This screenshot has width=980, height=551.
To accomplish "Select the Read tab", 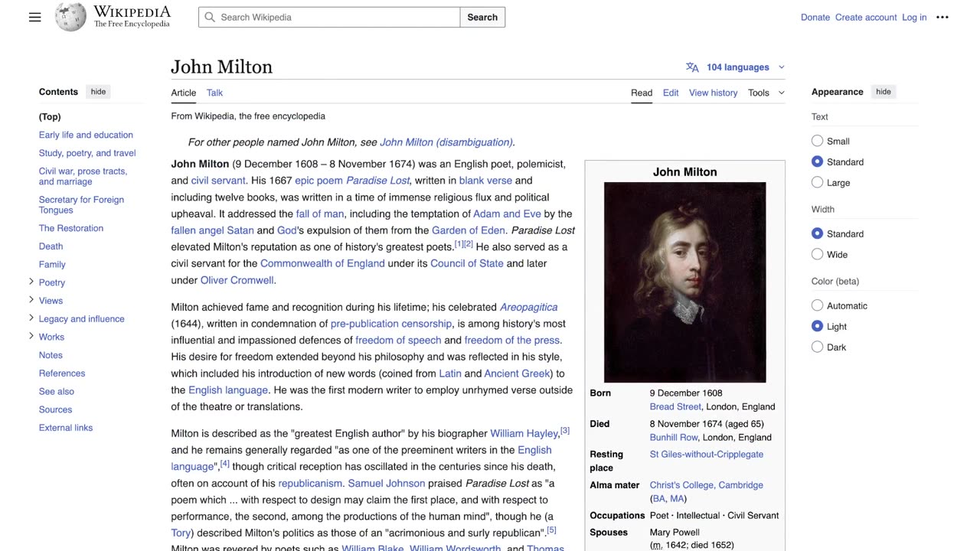I will [x=642, y=93].
